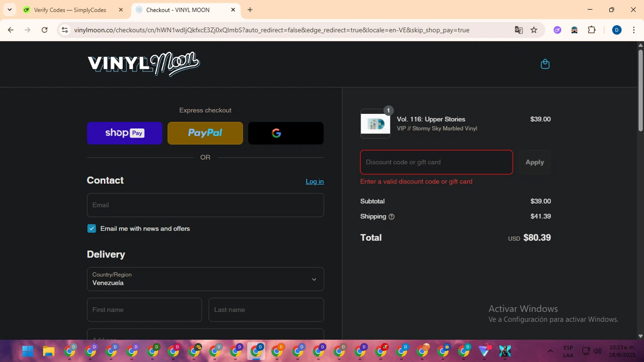Viewport: 644px width, 362px height.
Task: Bookmark this page with the star
Action: tap(534, 30)
